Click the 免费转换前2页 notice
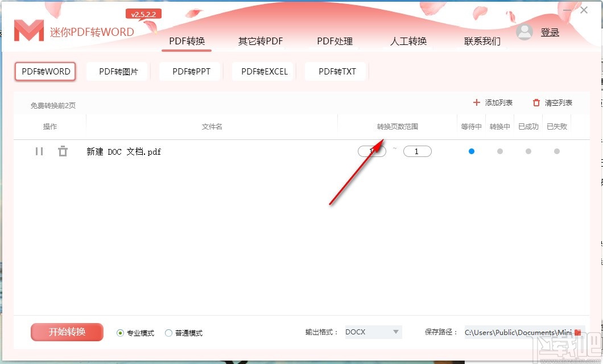603x364 pixels. [x=53, y=105]
